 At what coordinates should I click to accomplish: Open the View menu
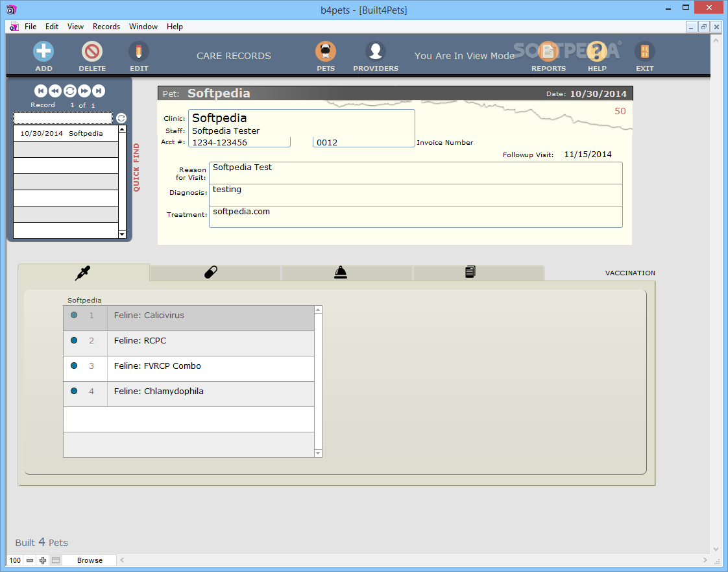coord(75,27)
